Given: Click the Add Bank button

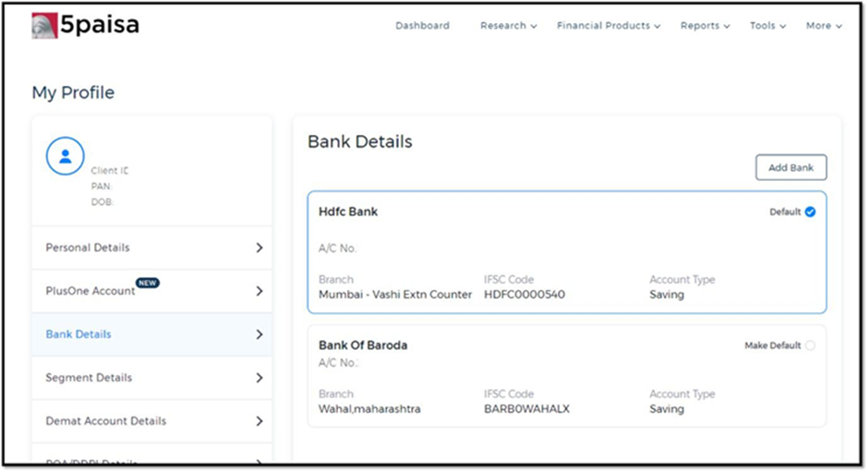Looking at the screenshot, I should [x=791, y=167].
